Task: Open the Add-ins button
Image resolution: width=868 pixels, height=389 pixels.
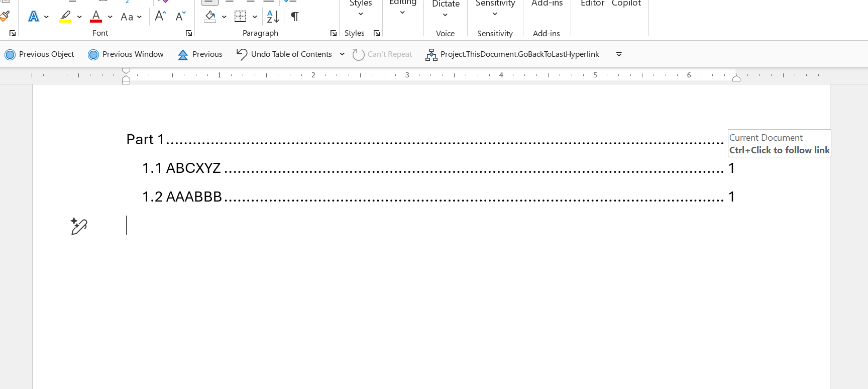Action: pyautogui.click(x=547, y=4)
